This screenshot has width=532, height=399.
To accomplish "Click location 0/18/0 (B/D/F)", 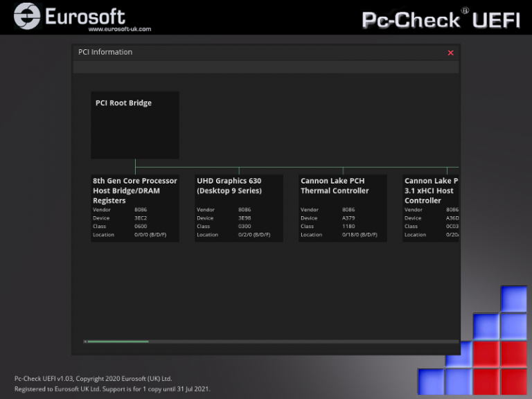I will coord(360,235).
